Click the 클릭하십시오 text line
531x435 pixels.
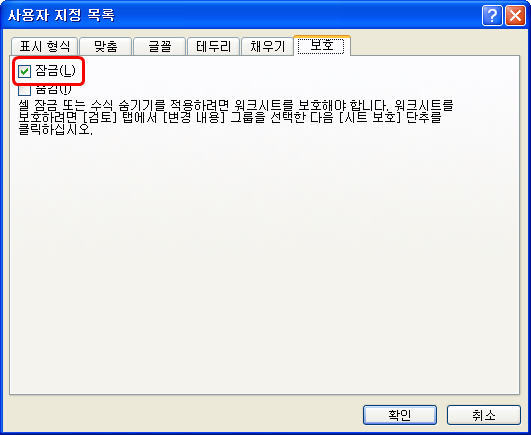pyautogui.click(x=56, y=130)
